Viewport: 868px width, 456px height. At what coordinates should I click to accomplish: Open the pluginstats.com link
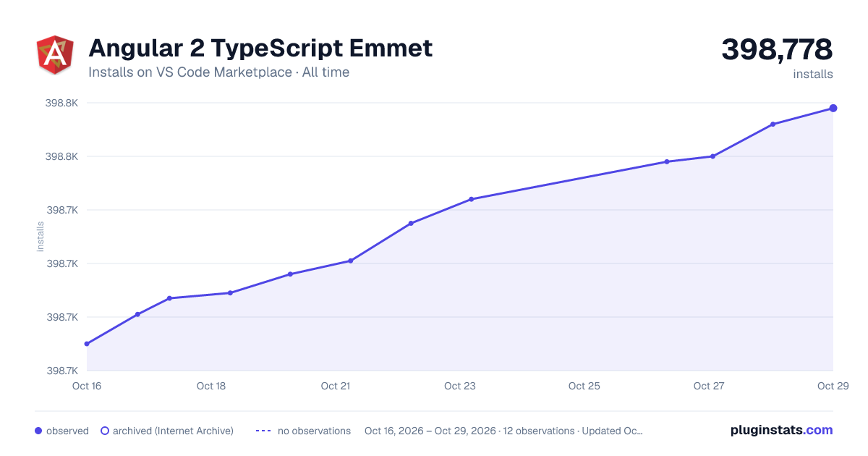coord(781,430)
